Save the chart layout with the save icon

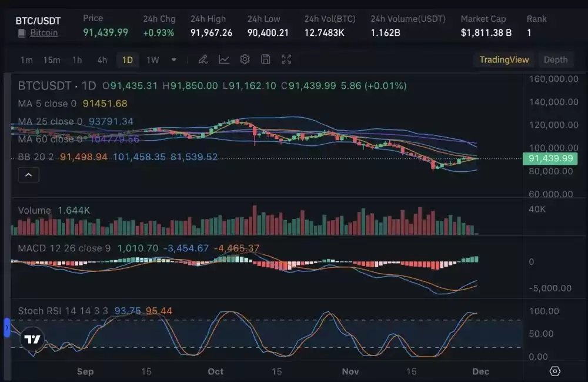[265, 59]
